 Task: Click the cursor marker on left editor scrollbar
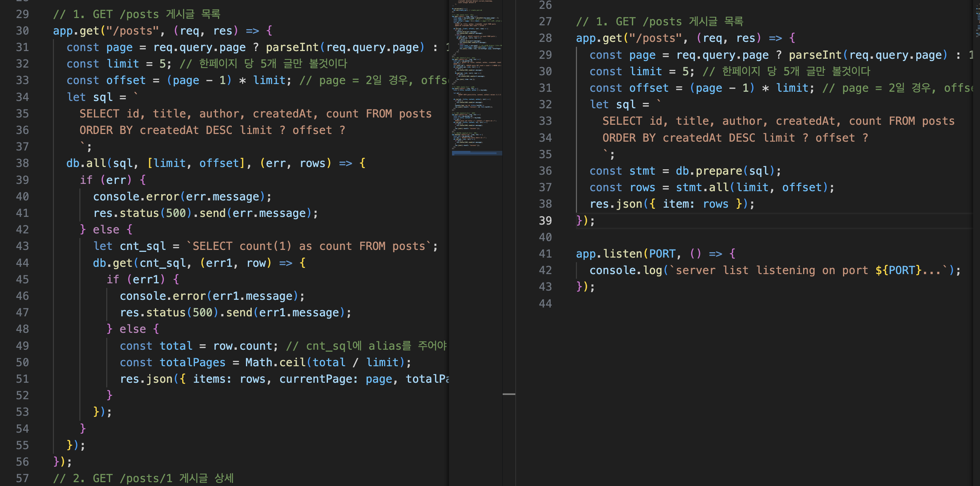(x=509, y=394)
